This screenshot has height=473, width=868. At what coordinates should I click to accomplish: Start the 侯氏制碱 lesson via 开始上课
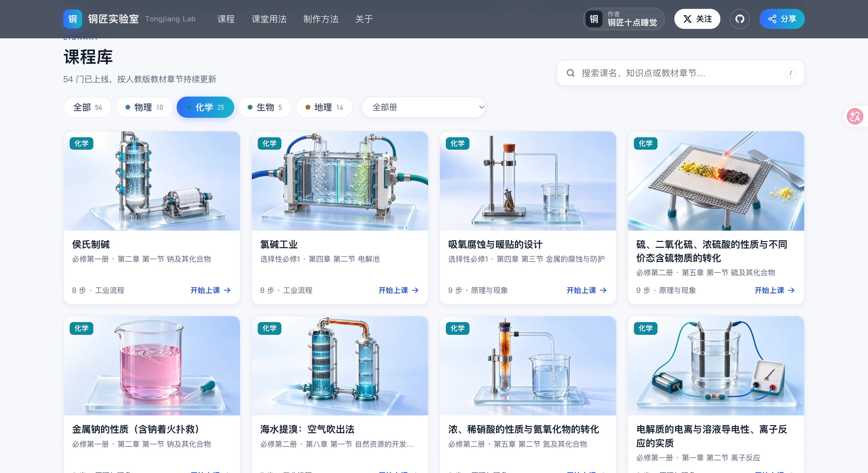pos(210,290)
